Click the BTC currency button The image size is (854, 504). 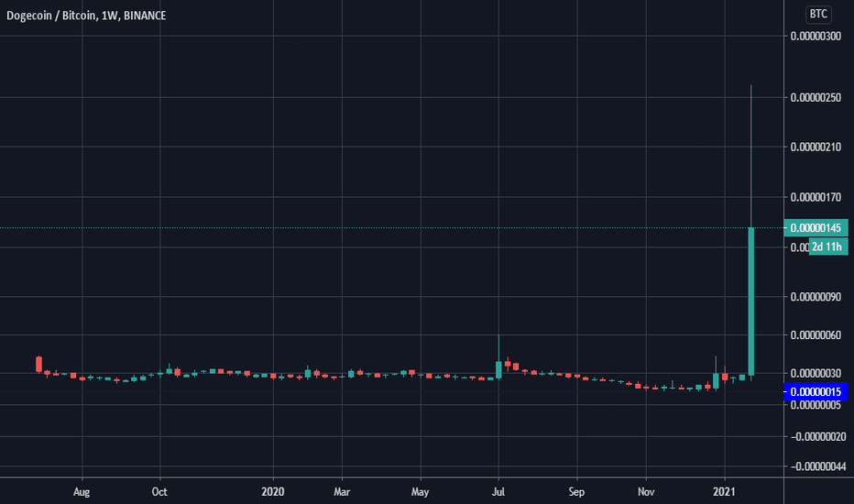[x=818, y=14]
